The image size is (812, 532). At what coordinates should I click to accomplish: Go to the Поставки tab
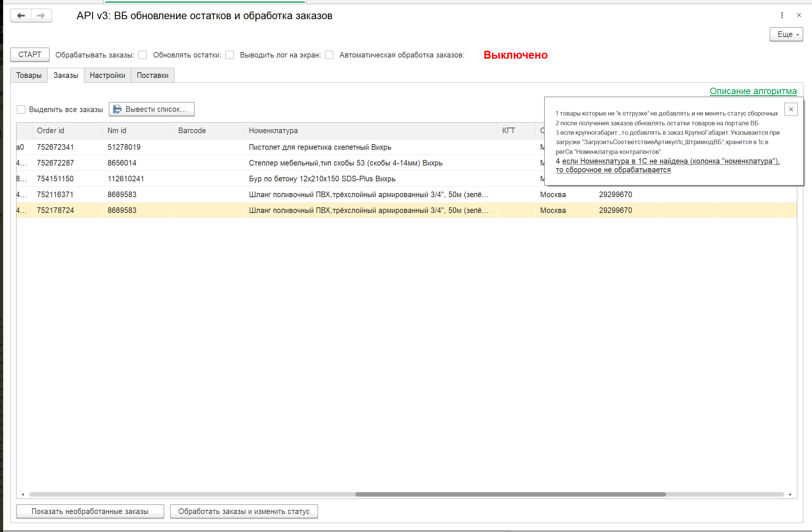[x=152, y=75]
